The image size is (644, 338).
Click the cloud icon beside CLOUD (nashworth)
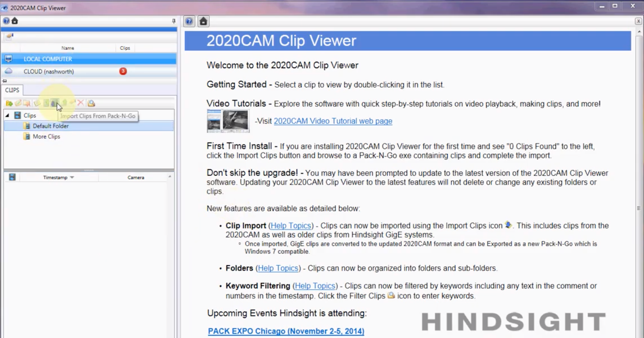9,71
